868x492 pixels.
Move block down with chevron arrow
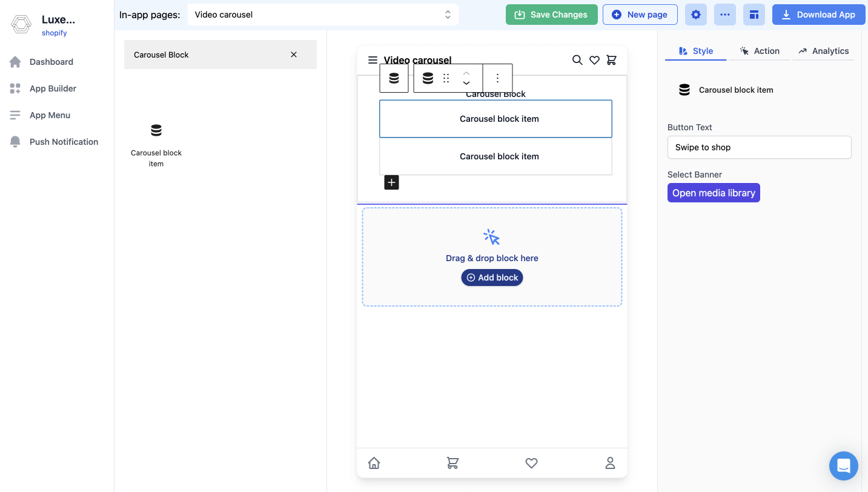click(x=466, y=83)
